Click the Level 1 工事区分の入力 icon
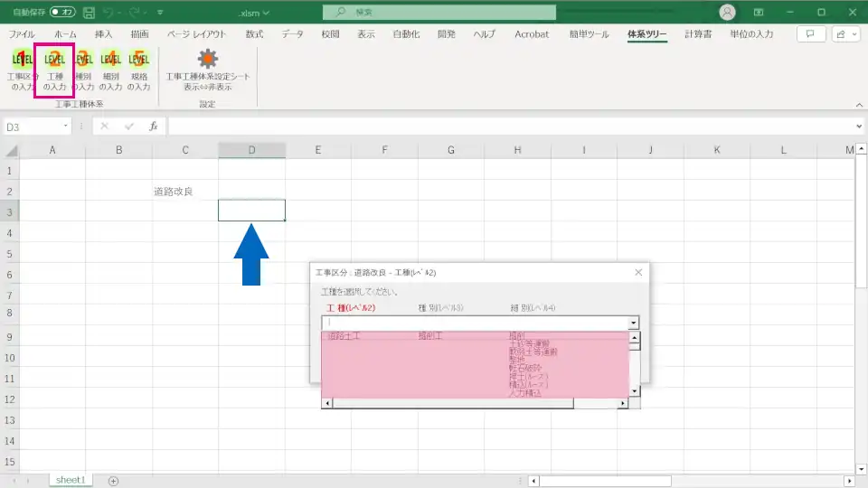 23,61
